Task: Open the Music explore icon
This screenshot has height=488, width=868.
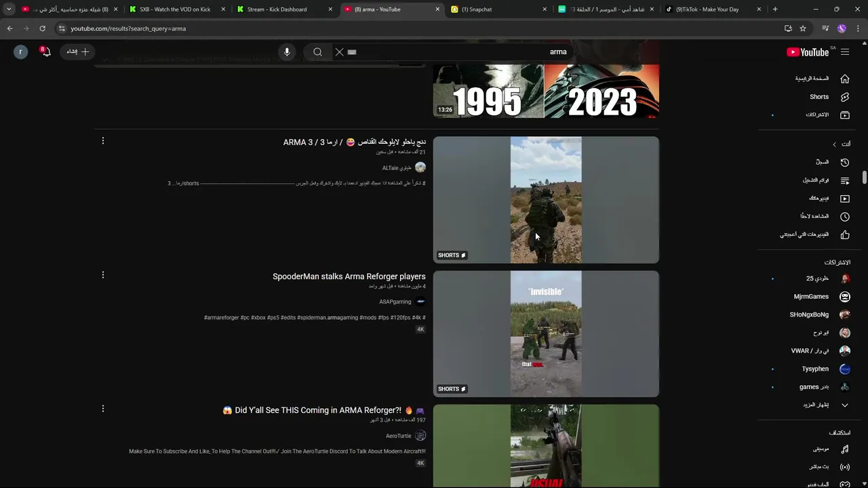Action: coord(845,449)
